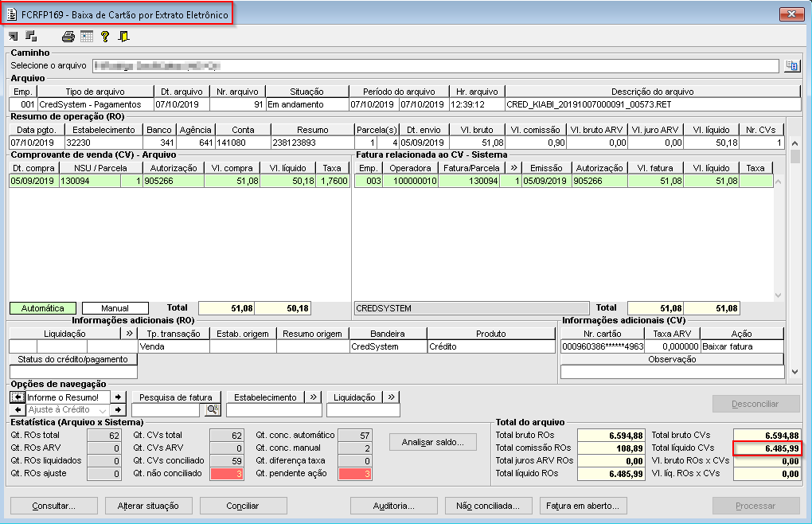Click the Fatura em aberto... button

583,506
